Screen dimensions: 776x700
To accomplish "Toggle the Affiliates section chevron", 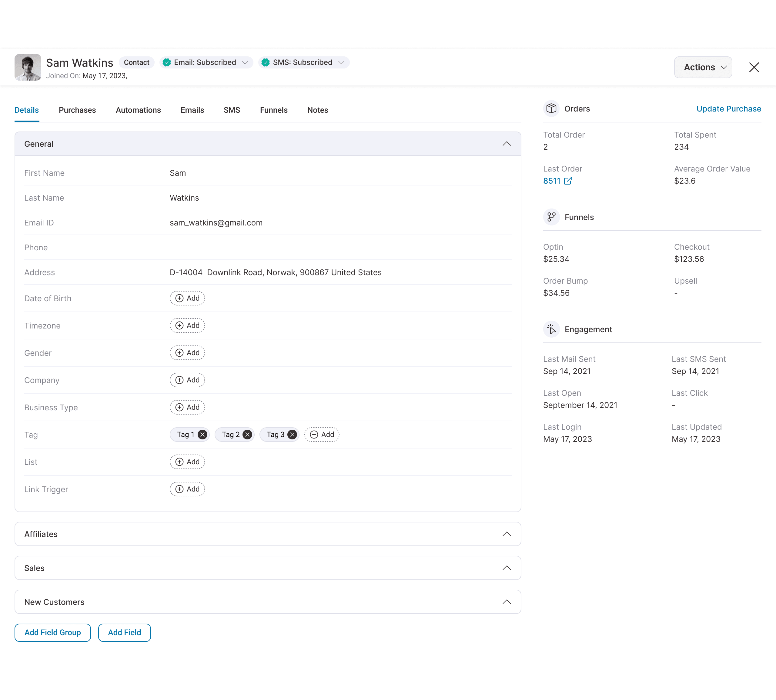I will point(506,534).
